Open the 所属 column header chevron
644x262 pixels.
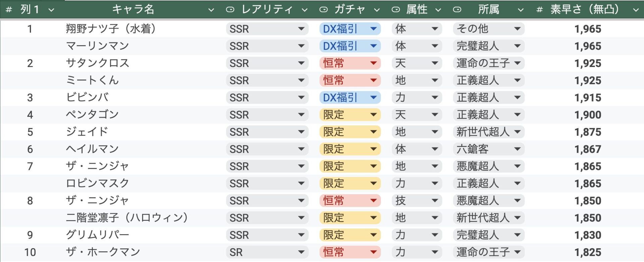click(521, 10)
